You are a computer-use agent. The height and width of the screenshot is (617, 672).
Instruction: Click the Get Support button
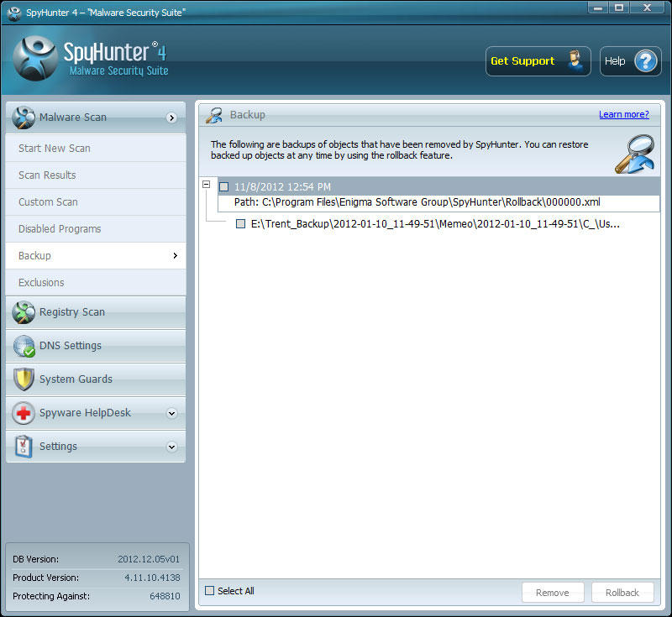pos(538,61)
